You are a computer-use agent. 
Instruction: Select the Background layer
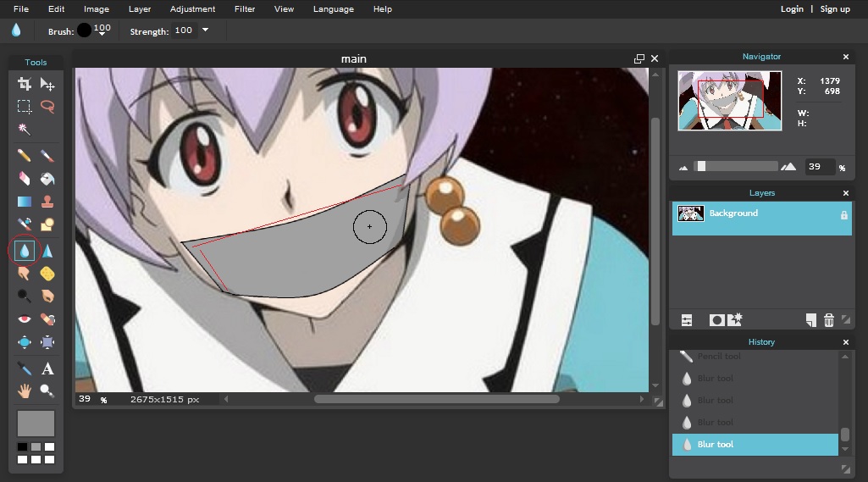pyautogui.click(x=761, y=219)
